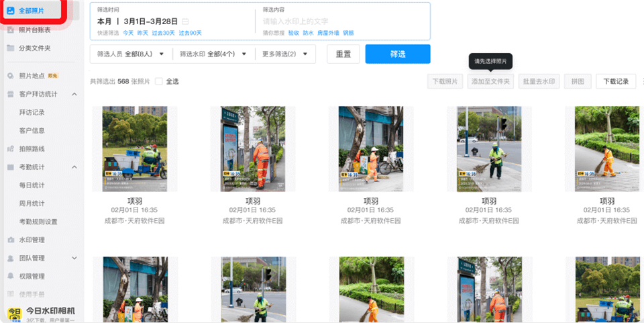Apply the 过去30天 quick filter
This screenshot has height=323, width=644.
pyautogui.click(x=163, y=33)
